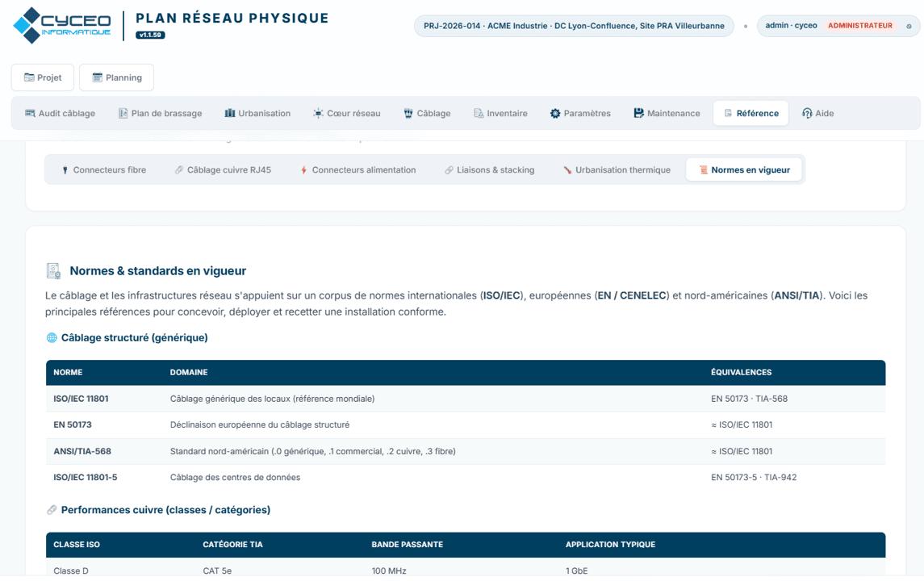
Task: Open the Câblage cuivre RJ45 sub-tab
Action: coord(223,169)
